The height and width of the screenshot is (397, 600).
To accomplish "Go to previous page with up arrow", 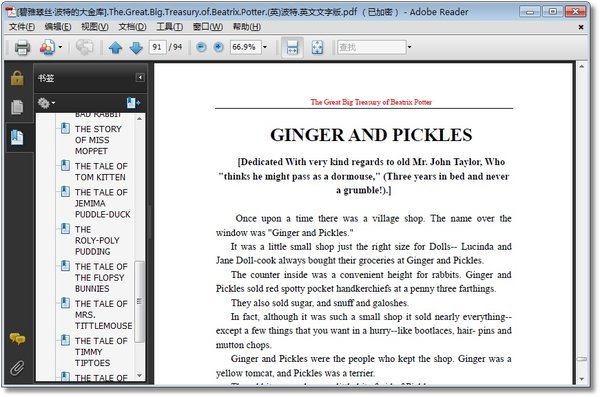I will 115,47.
